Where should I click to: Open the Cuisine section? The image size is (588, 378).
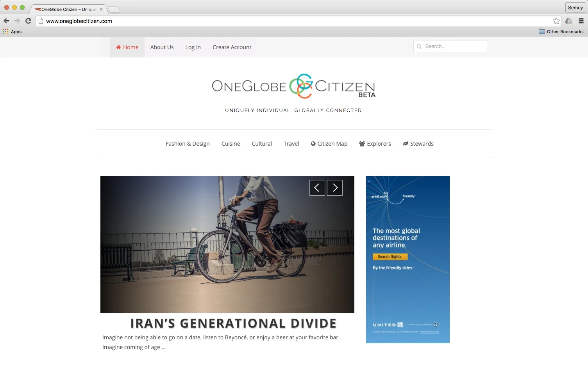(231, 144)
